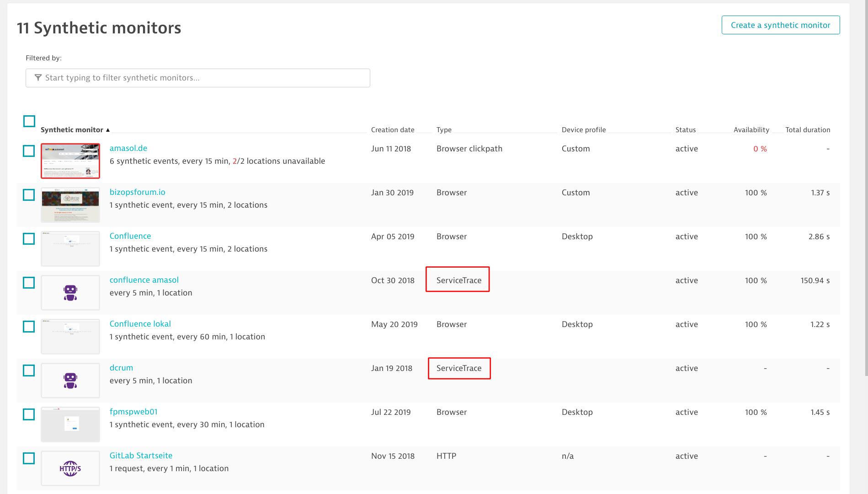This screenshot has width=868, height=494.
Task: Click the Apr 05 2019 creation date
Action: click(x=393, y=236)
